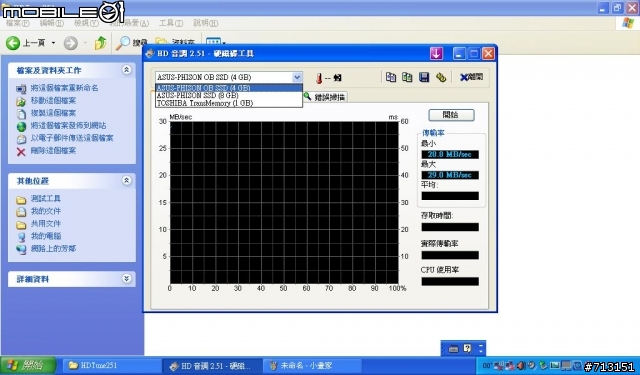Image resolution: width=640 pixels, height=375 pixels.
Task: Click the purple down-arrow title bar button
Action: point(436,53)
